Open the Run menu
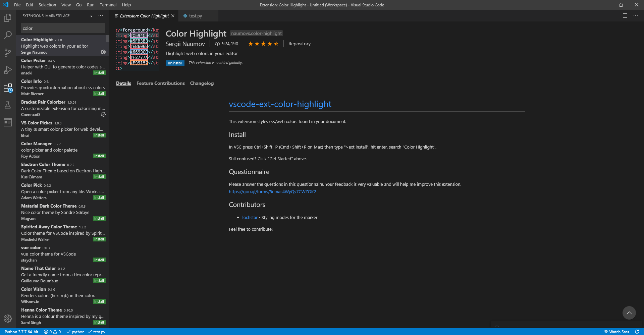 (x=91, y=5)
